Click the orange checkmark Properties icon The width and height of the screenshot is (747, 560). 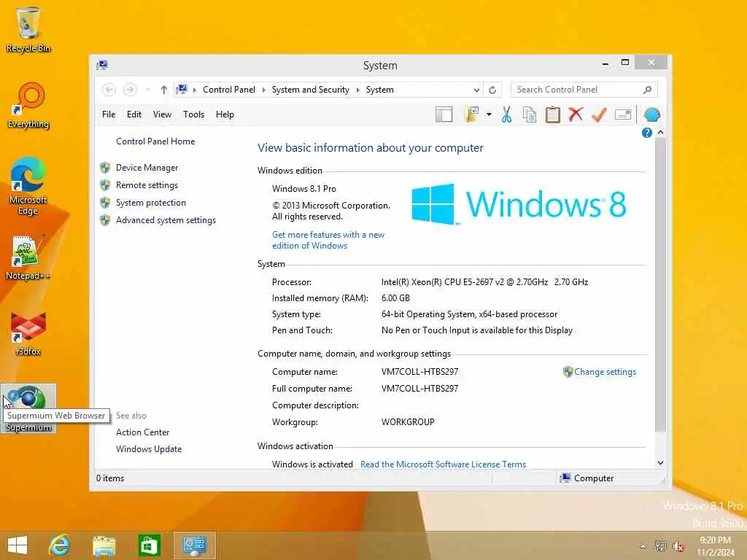click(x=599, y=114)
